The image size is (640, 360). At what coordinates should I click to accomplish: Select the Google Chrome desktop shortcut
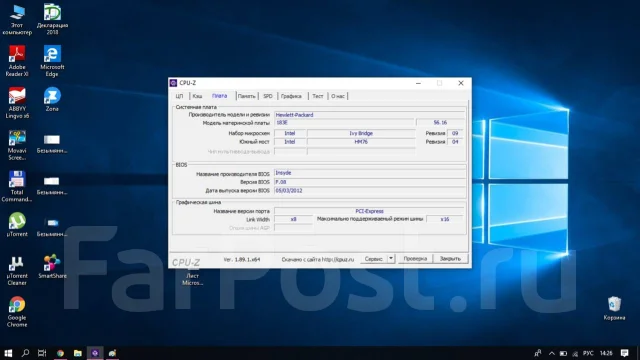tap(17, 312)
